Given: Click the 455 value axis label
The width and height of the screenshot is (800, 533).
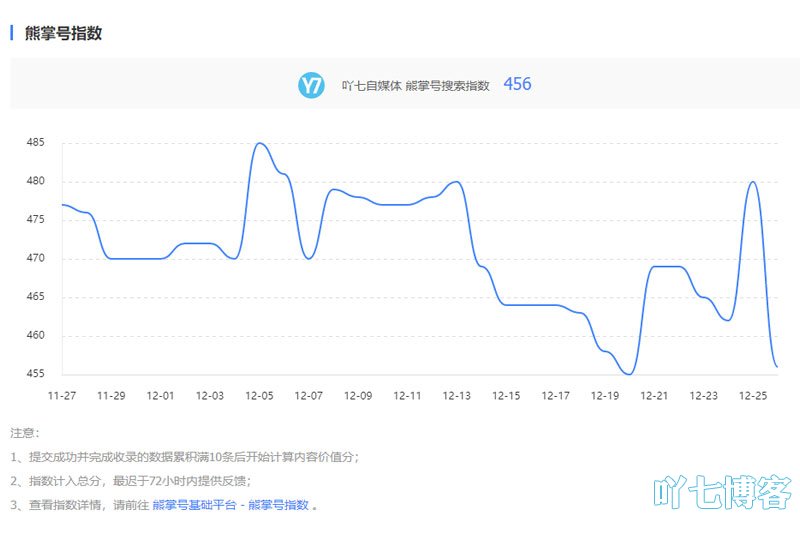Looking at the screenshot, I should pos(36,374).
